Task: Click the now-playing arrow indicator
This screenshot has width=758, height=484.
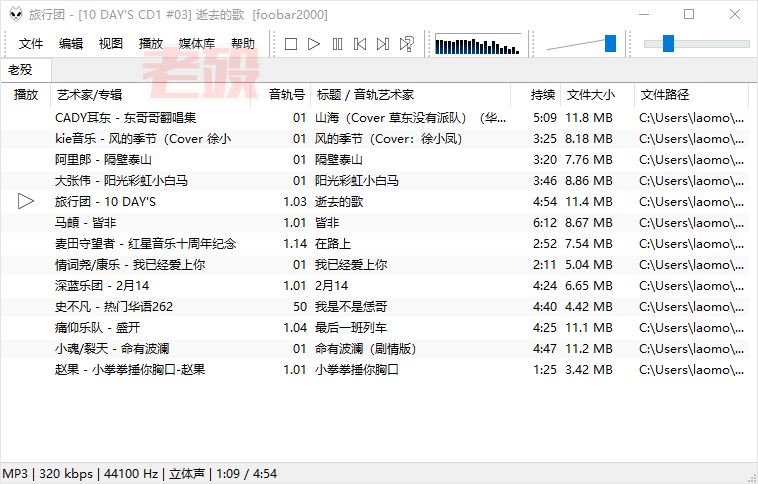Action: click(26, 201)
